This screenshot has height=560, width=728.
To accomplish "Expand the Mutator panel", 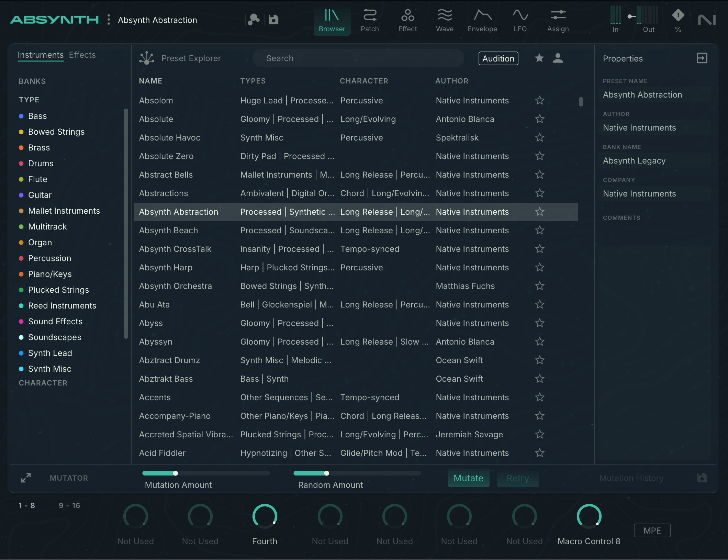I will tap(26, 478).
